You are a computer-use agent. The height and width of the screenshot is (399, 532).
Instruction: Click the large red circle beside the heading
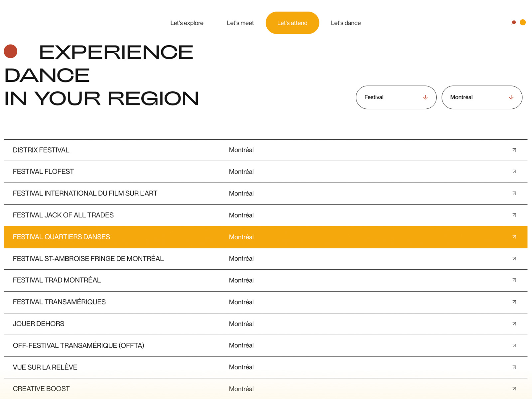click(x=11, y=51)
